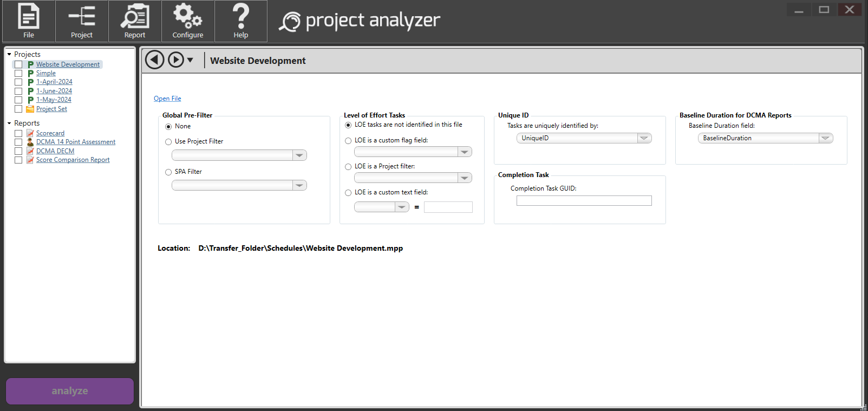Click the Scorecard report icon
868x411 pixels.
coord(30,133)
